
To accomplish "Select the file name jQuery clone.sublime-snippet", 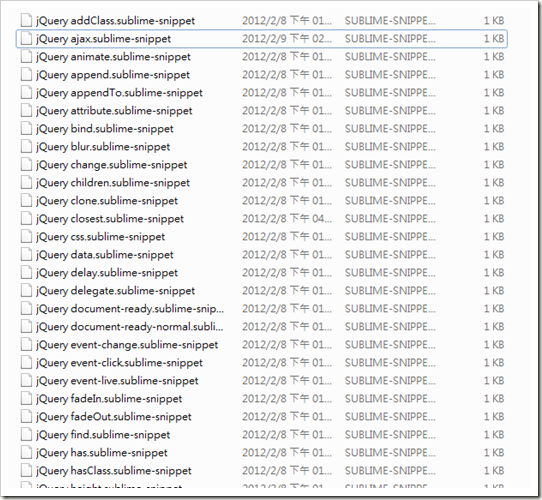I will point(107,201).
